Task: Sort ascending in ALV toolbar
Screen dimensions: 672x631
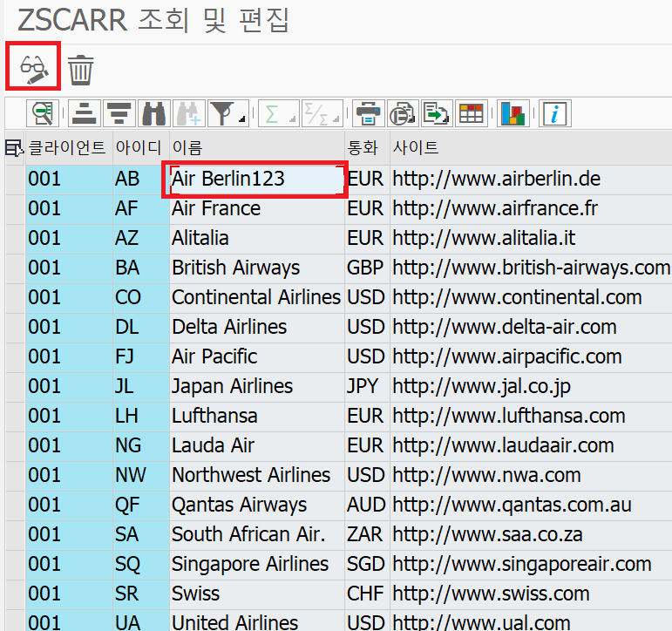Action: pos(85,113)
